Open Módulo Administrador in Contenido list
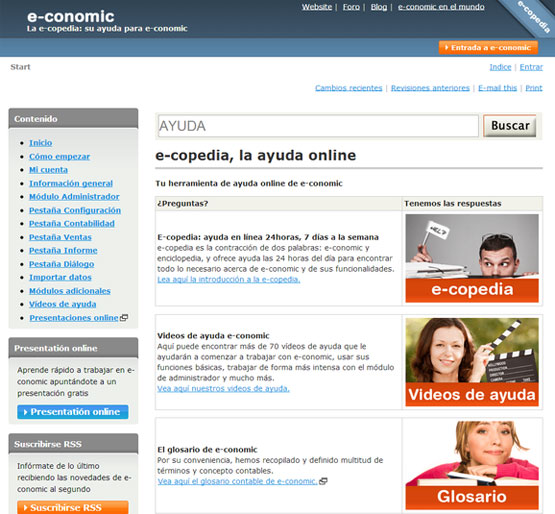This screenshot has width=555, height=514. point(74,196)
